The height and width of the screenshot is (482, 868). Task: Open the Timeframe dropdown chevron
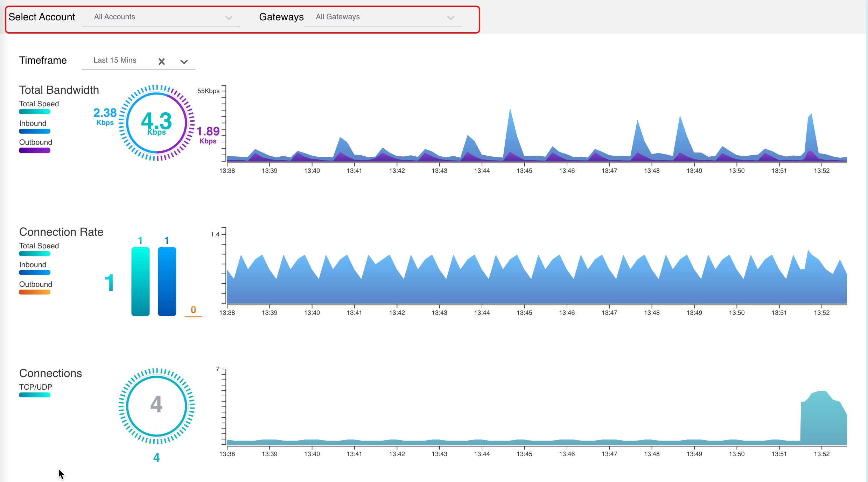184,61
